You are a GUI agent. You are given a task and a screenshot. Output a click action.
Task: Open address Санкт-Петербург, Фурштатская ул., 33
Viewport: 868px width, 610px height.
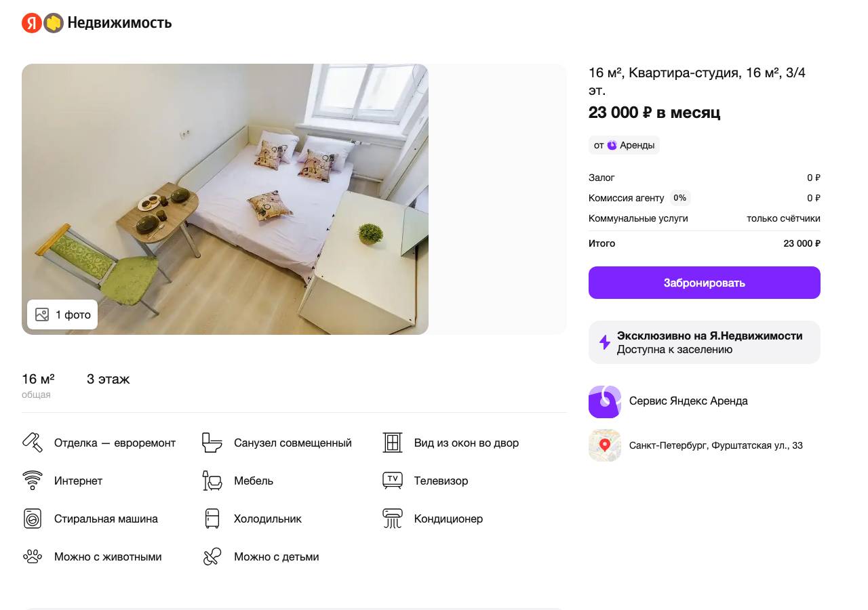coord(716,445)
